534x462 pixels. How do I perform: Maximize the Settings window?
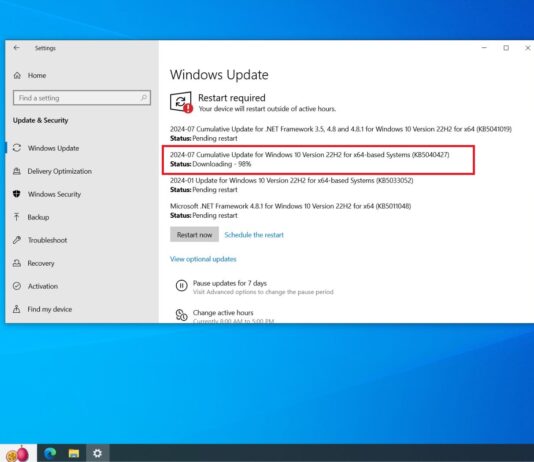click(x=506, y=48)
